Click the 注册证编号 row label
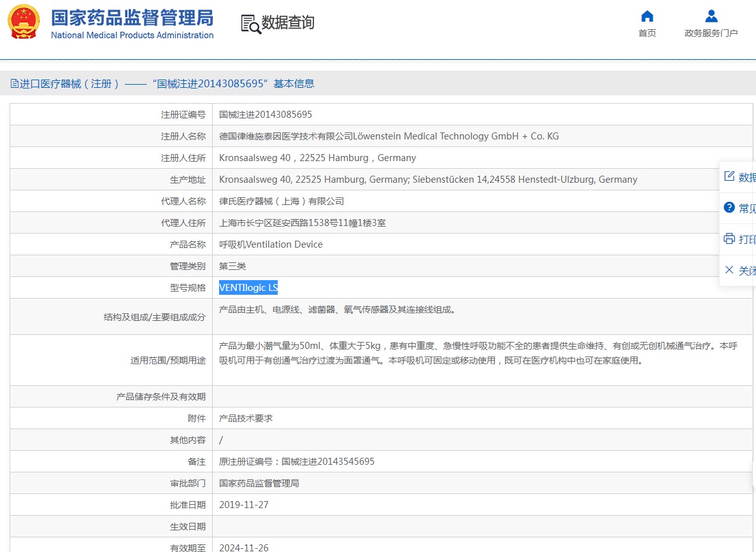Viewport: 756px width, 552px height. [183, 115]
